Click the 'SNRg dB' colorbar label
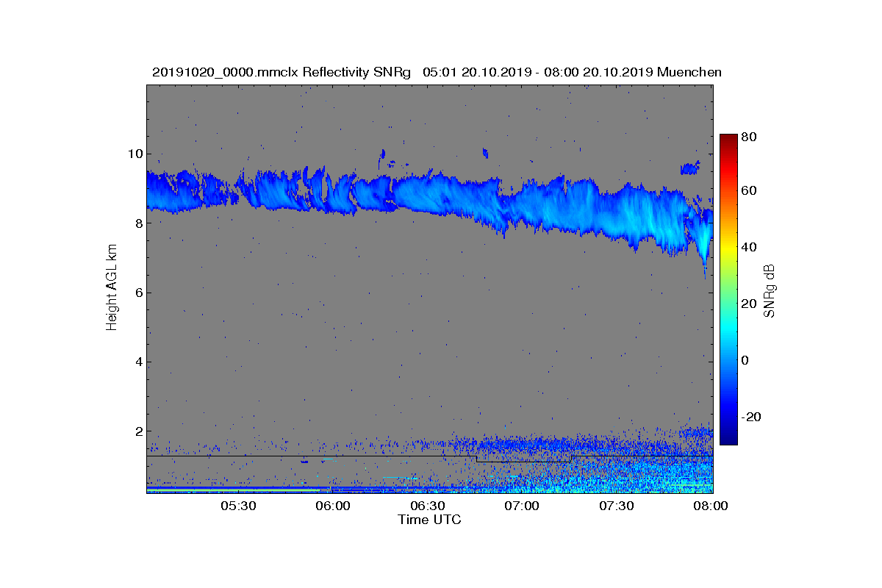882x588 pixels. coord(769,291)
